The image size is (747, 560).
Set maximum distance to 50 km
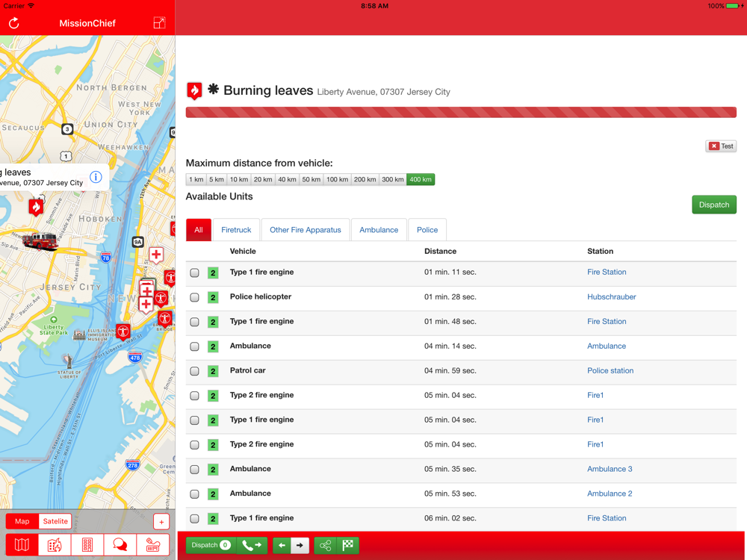[311, 179]
